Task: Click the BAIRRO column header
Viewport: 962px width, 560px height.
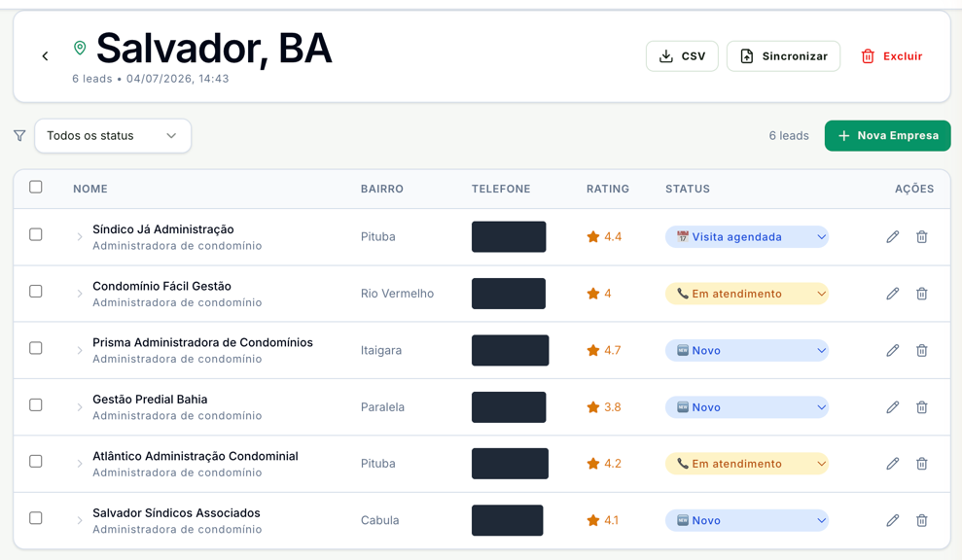Action: click(381, 189)
